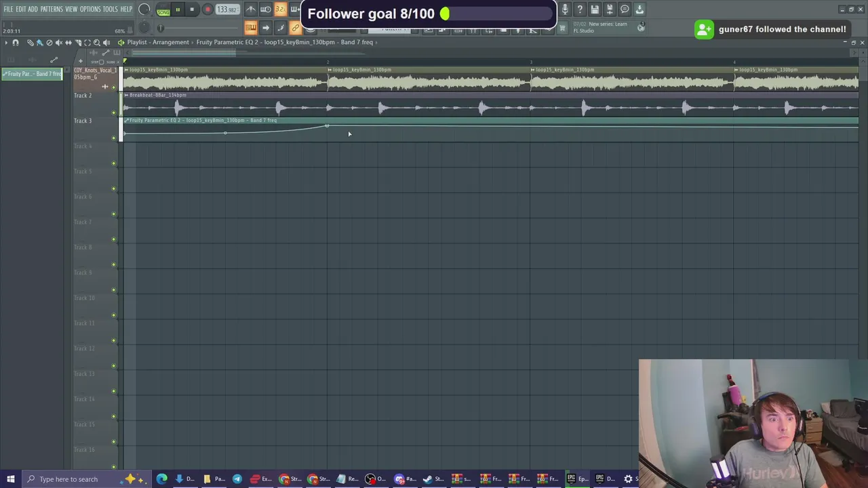Toggle the link-to-controller icon in toolbar
The image size is (868, 488).
point(295,28)
